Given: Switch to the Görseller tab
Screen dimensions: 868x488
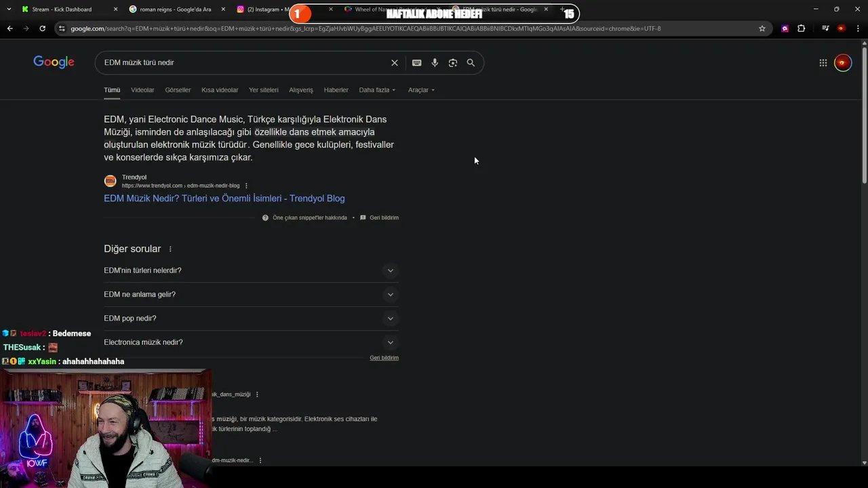Looking at the screenshot, I should click(178, 90).
